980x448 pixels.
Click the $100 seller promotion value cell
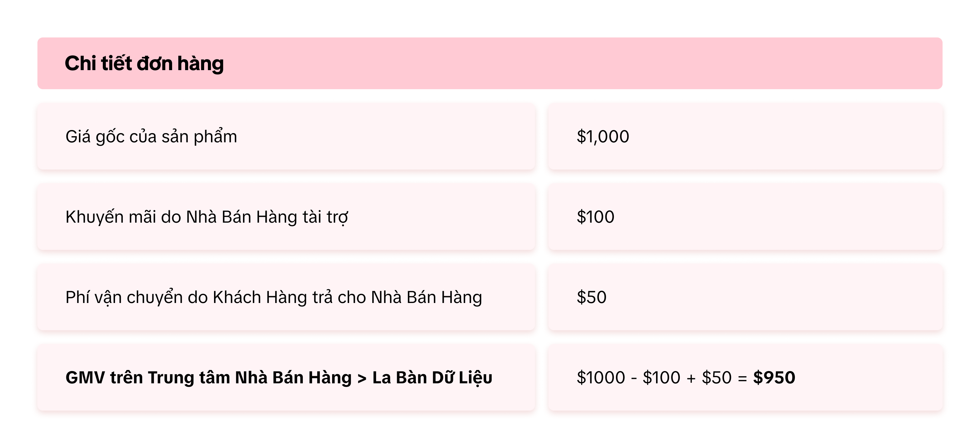point(595,217)
